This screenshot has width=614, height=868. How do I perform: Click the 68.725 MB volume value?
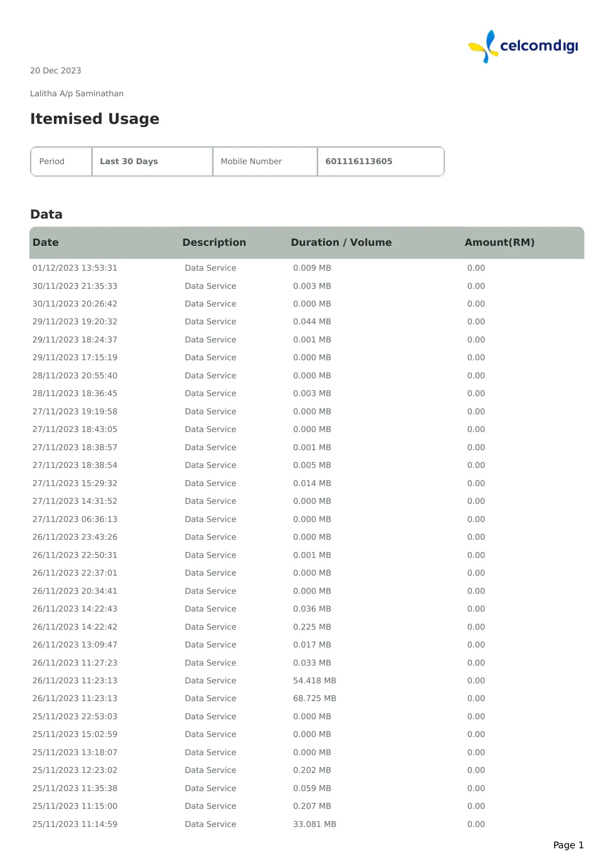[314, 698]
